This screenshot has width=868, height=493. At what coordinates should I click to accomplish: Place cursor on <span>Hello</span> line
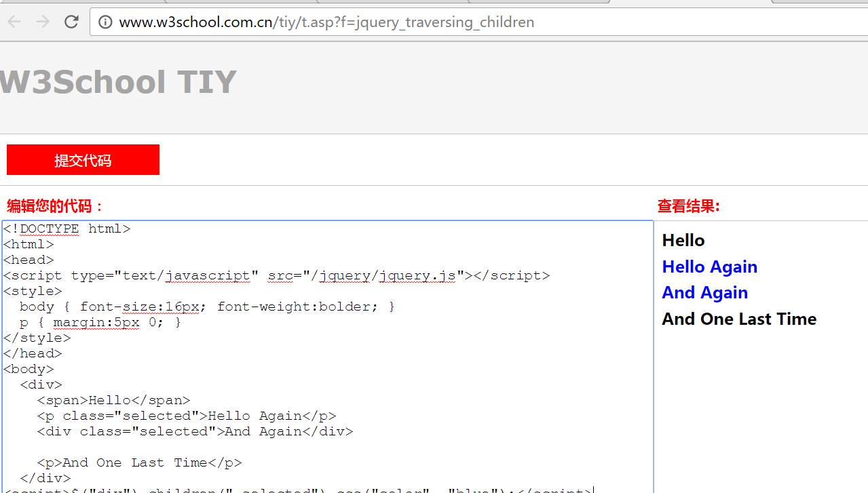coord(114,400)
